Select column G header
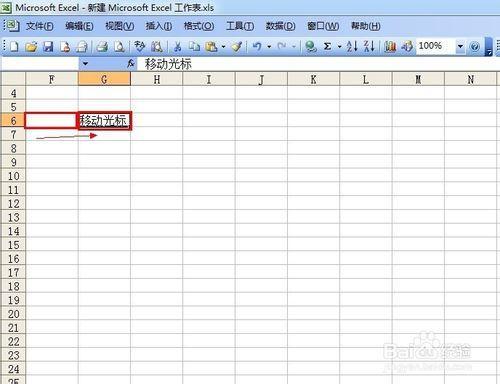The height and width of the screenshot is (384, 500). pos(104,79)
